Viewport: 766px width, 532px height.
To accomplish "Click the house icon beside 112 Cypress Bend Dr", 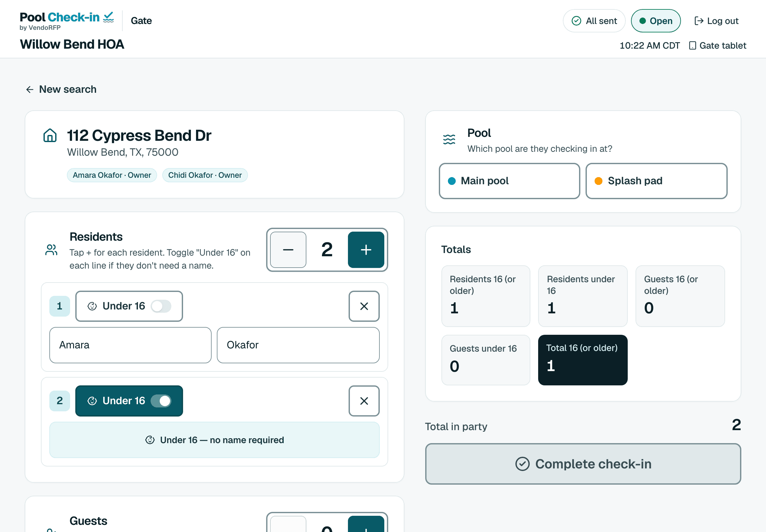I will pos(50,135).
